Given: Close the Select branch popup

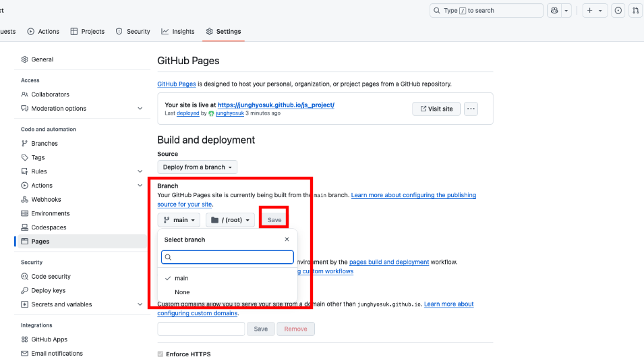Looking at the screenshot, I should (287, 239).
